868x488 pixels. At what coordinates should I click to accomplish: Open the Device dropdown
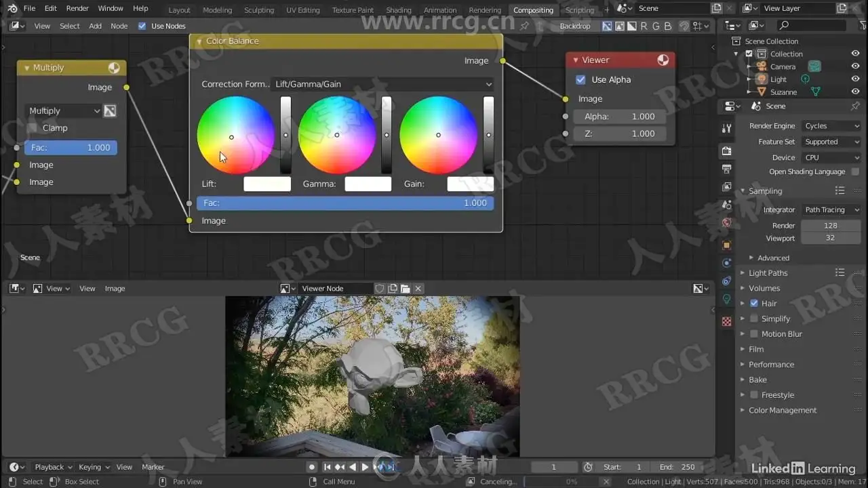pos(831,157)
